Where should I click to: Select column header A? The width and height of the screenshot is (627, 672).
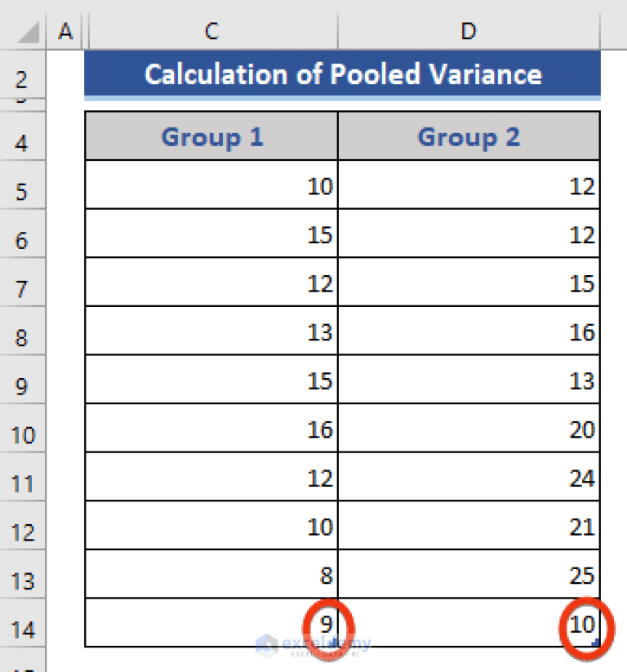(x=64, y=31)
